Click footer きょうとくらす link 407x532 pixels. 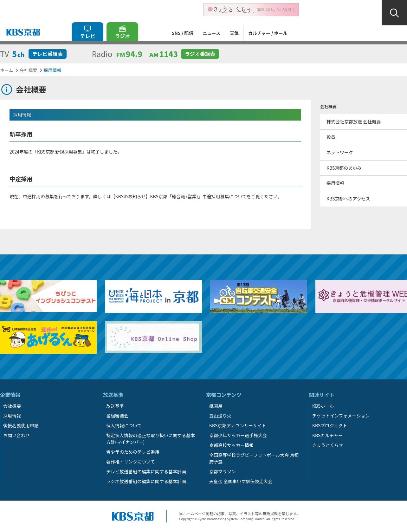328,445
